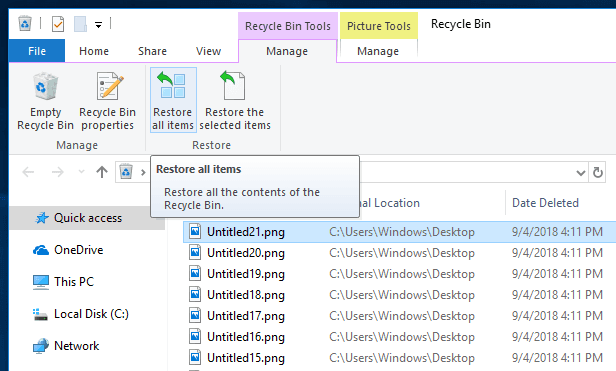Select file Untitled15.png
The image size is (616, 371).
246,358
